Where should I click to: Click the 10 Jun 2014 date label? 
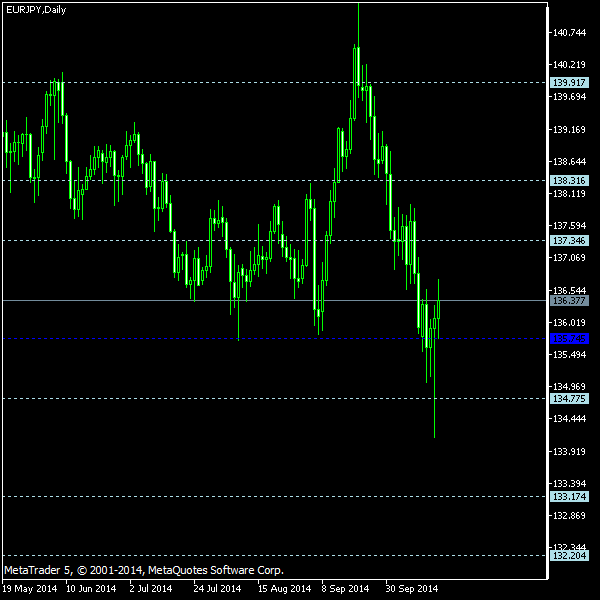[x=91, y=589]
